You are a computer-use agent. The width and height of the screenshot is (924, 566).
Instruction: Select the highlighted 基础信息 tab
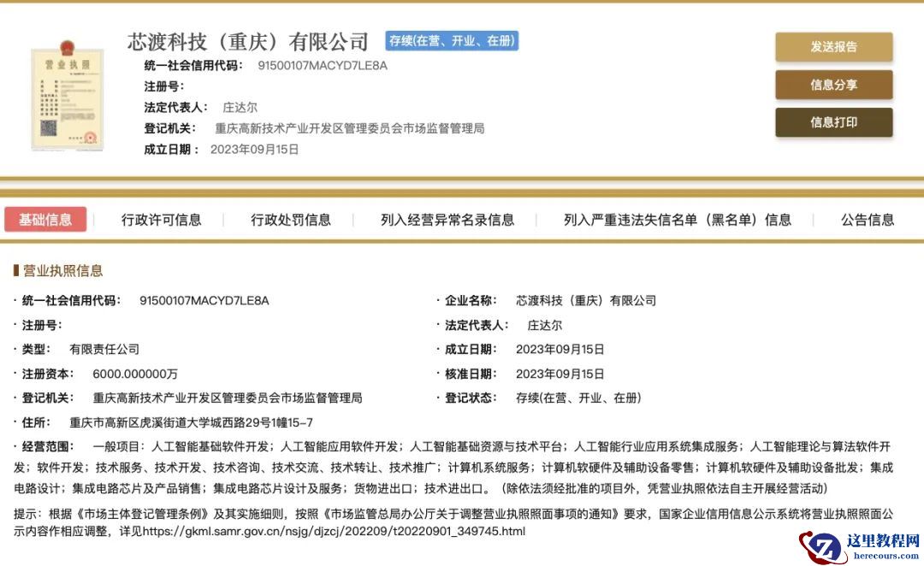pos(46,220)
